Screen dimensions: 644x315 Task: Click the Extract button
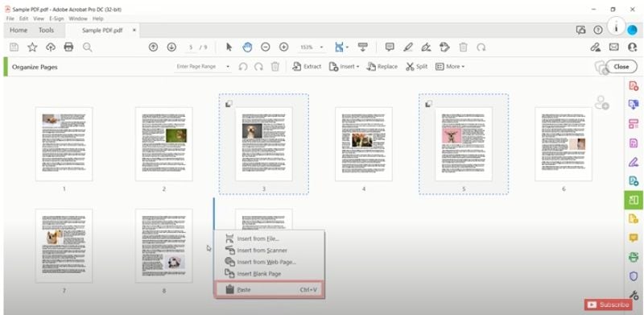point(307,67)
